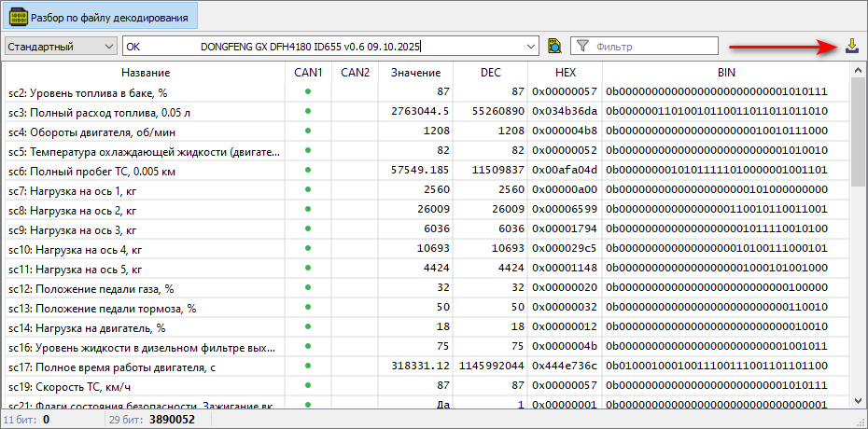Image resolution: width=868 pixels, height=429 pixels.
Task: Type in the Фильтр input field
Action: tap(653, 46)
